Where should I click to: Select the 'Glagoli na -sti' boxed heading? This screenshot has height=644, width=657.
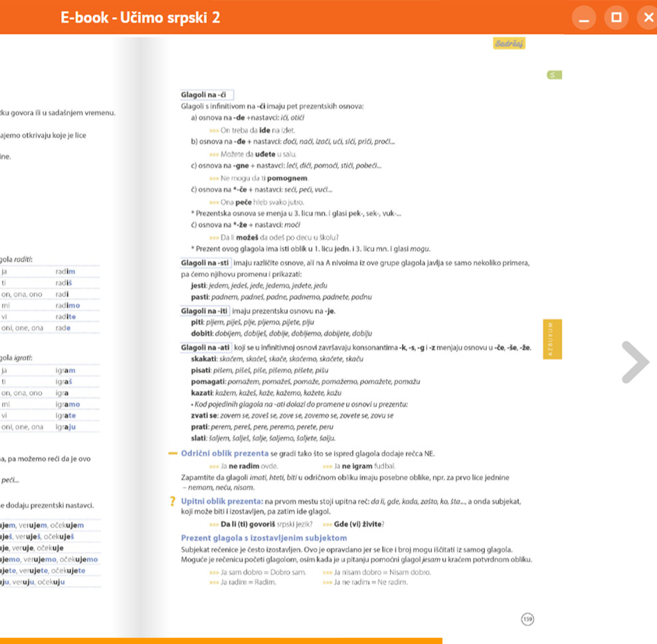coord(205,263)
